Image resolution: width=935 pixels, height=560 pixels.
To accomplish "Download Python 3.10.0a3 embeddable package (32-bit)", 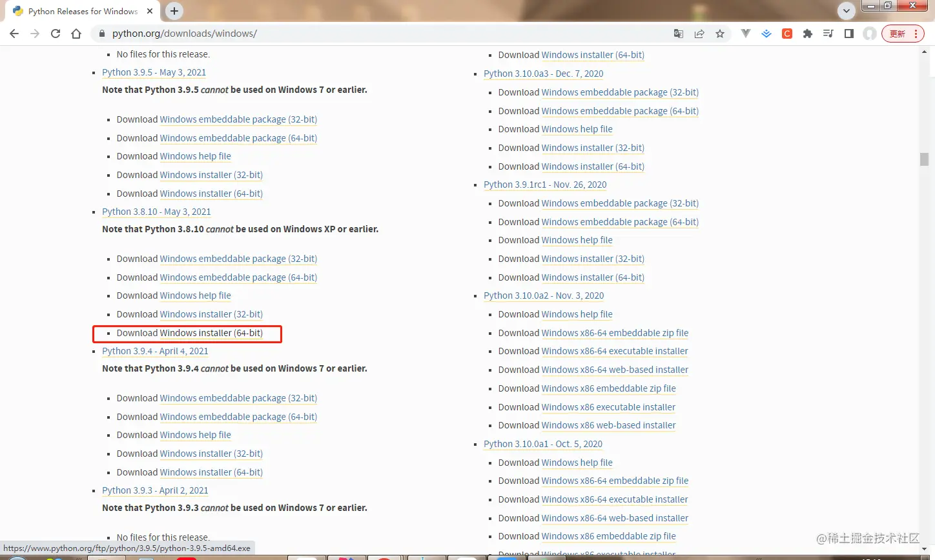I will (x=620, y=92).
